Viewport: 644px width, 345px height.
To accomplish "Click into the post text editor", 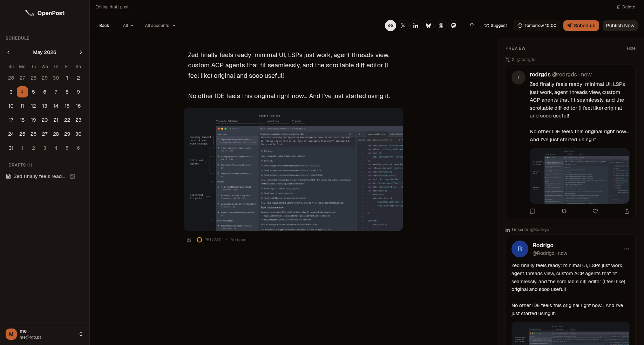I will pos(293,75).
